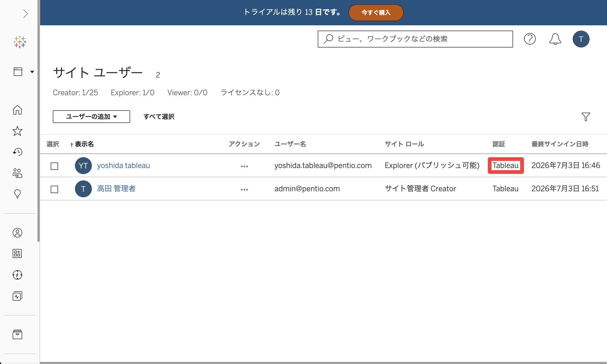The width and height of the screenshot is (607, 364).
Task: Open Shared with Me people icon
Action: tap(17, 173)
